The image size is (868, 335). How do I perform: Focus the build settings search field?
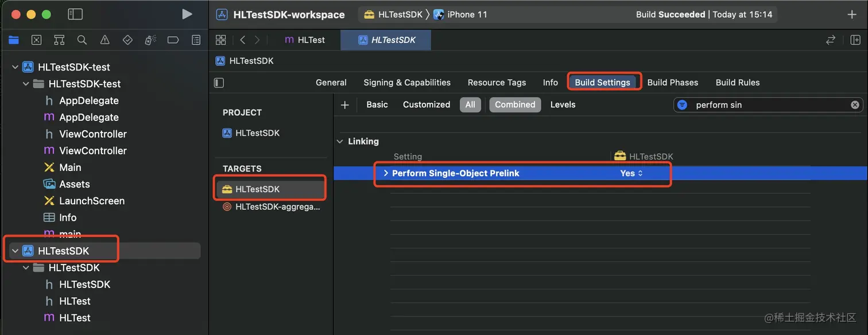pyautogui.click(x=768, y=105)
